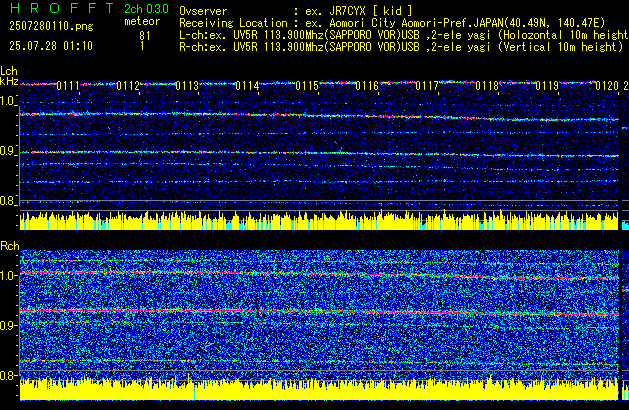This screenshot has width=629, height=410.
Task: Select the Lch channel label
Action: [9, 71]
